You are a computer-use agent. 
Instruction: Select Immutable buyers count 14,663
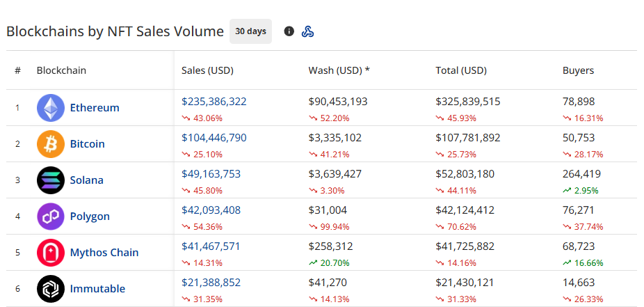tap(579, 283)
